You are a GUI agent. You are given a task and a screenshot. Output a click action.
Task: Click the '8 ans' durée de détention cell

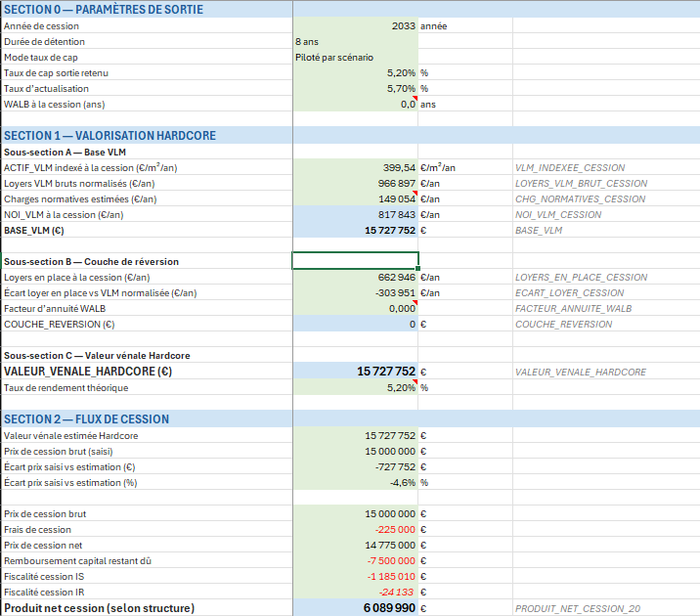[x=355, y=41]
